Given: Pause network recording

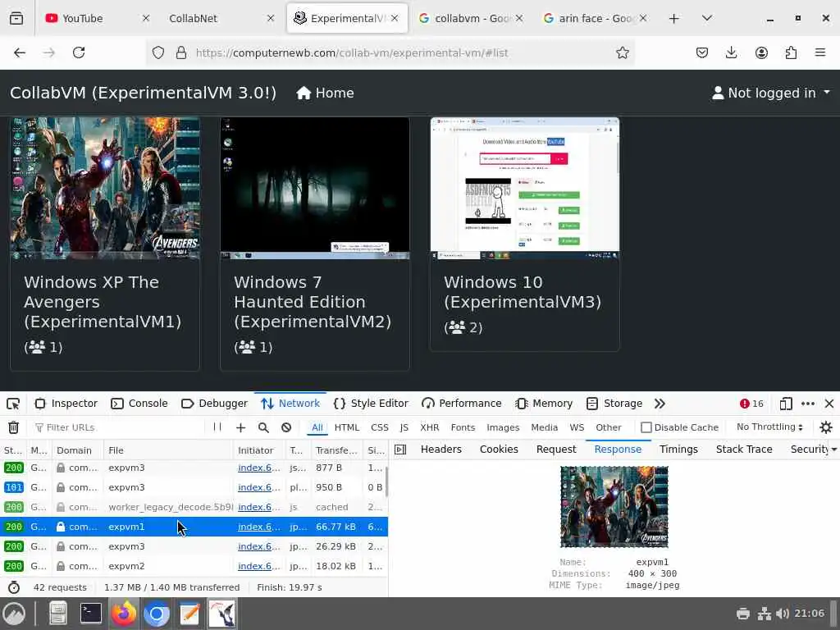Looking at the screenshot, I should 217,427.
